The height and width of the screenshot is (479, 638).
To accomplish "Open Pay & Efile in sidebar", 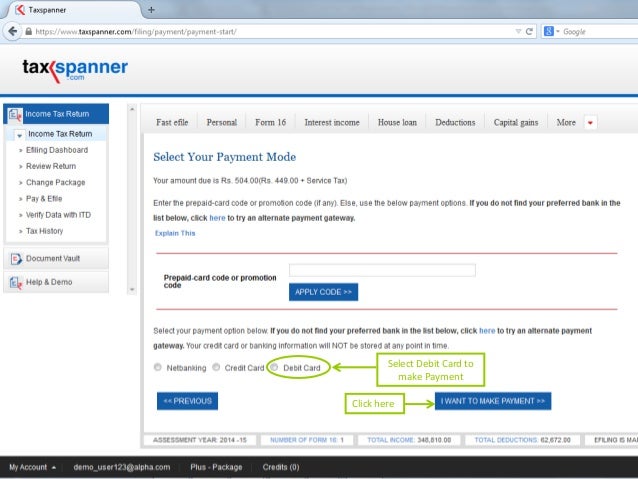I will pyautogui.click(x=44, y=199).
